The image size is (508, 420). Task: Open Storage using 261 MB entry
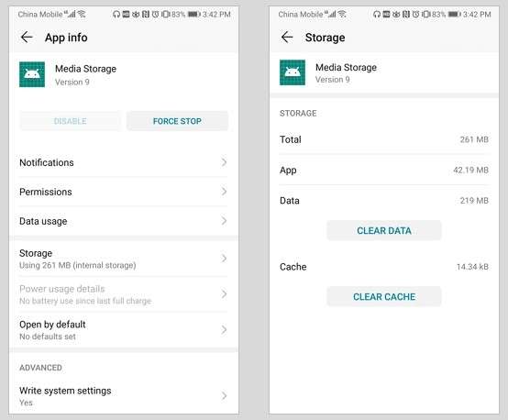coord(124,259)
